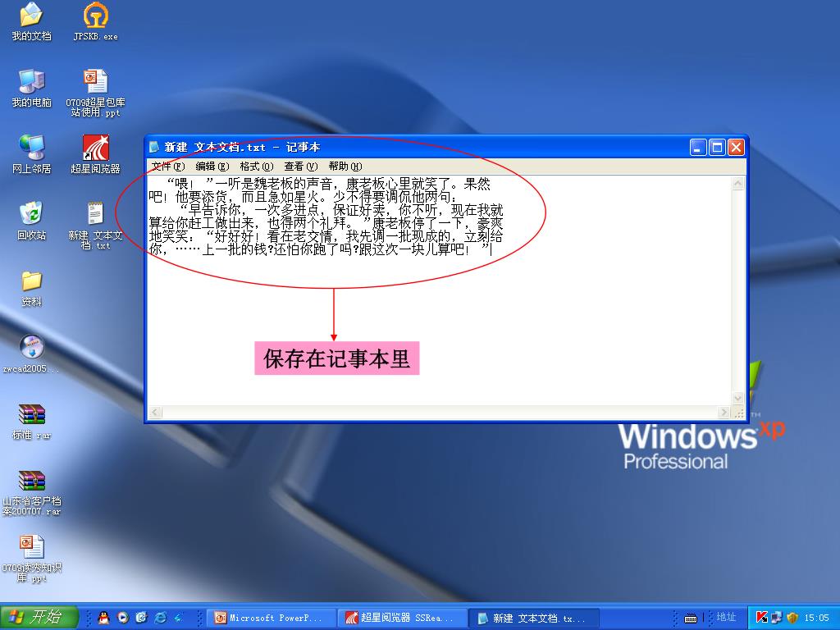
Task: Select the JPSKB.exe desktop icon
Action: (95, 22)
